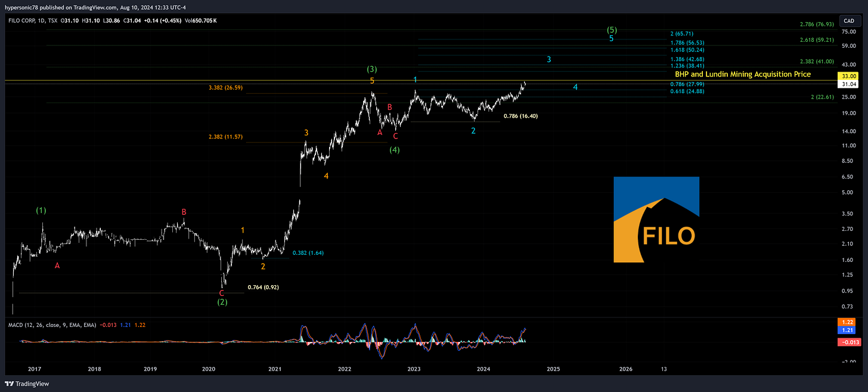Click the 75.00 price axis tick
Screen dimensions: 868x392
click(x=850, y=32)
